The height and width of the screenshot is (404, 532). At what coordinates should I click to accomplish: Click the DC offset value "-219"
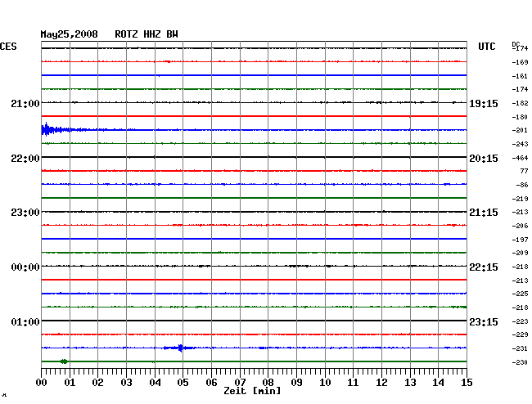(520, 199)
